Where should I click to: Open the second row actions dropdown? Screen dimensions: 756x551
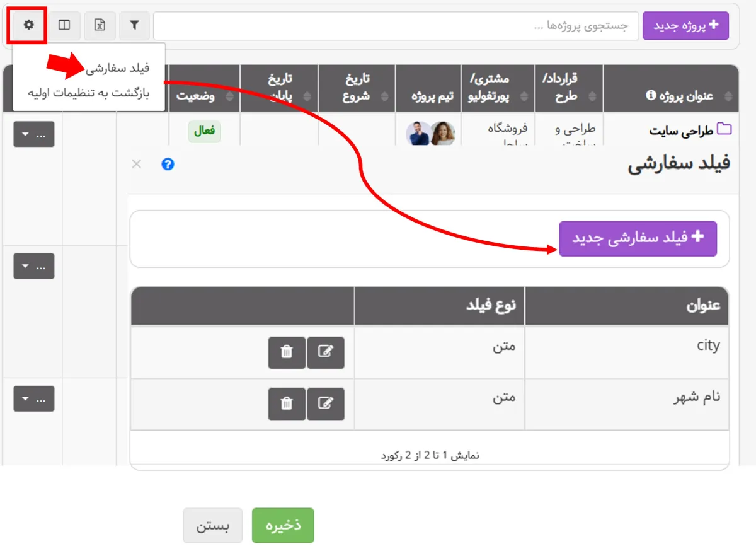pyautogui.click(x=34, y=266)
